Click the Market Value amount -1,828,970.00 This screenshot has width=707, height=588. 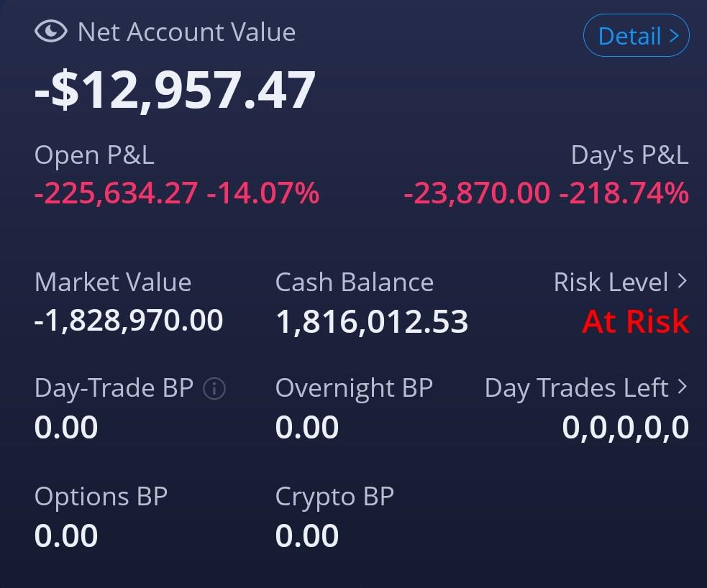[129, 321]
